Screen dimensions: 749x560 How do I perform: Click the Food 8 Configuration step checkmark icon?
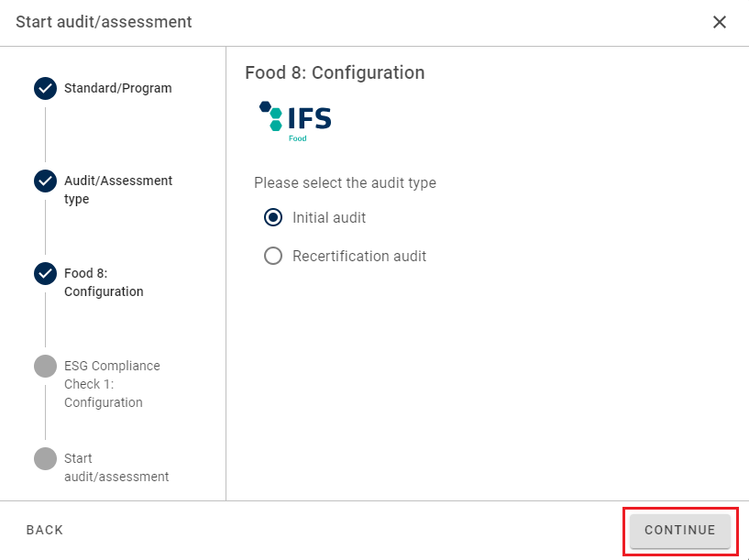(x=45, y=273)
